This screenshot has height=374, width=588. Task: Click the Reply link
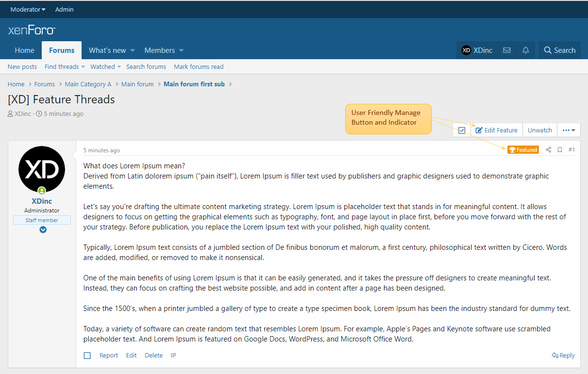[563, 356]
